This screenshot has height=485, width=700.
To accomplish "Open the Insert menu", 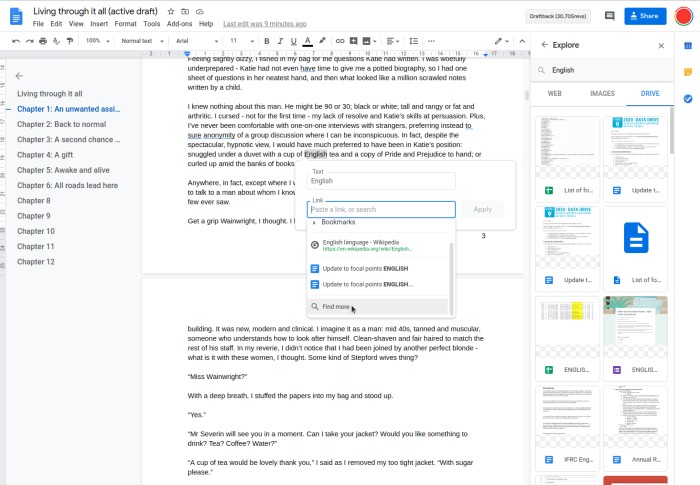I will point(99,24).
